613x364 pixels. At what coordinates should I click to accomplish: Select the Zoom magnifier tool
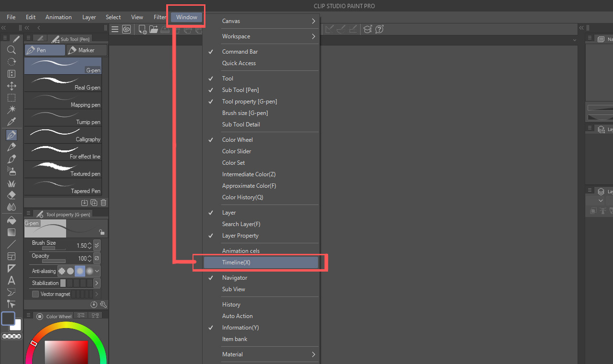[11, 50]
